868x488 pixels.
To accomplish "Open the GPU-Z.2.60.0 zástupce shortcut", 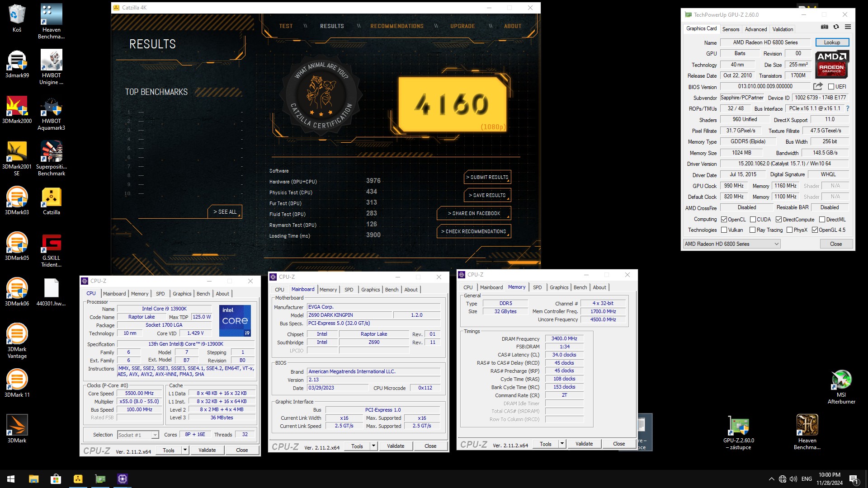I will tap(738, 432).
